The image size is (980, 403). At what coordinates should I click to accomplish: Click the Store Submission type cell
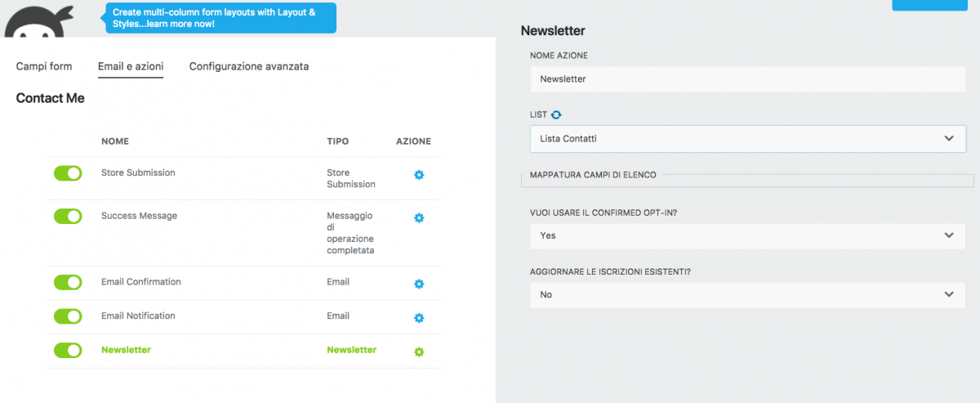click(351, 179)
